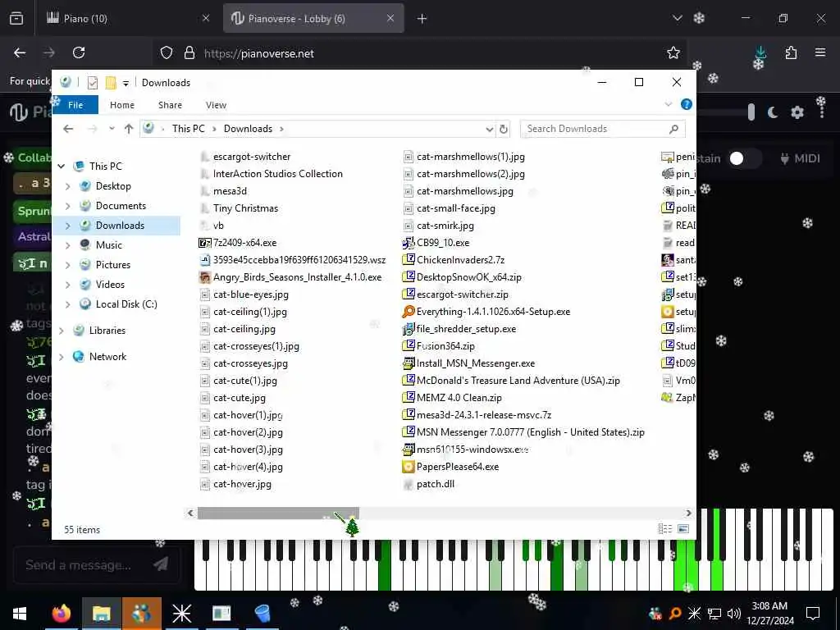Click the Pianoverse Send a message field
The image size is (840, 630).
click(97, 564)
